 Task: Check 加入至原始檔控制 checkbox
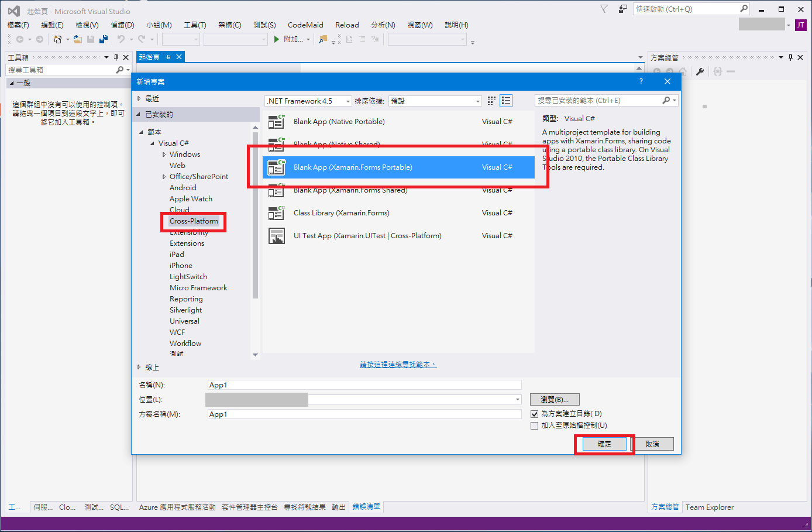point(534,425)
